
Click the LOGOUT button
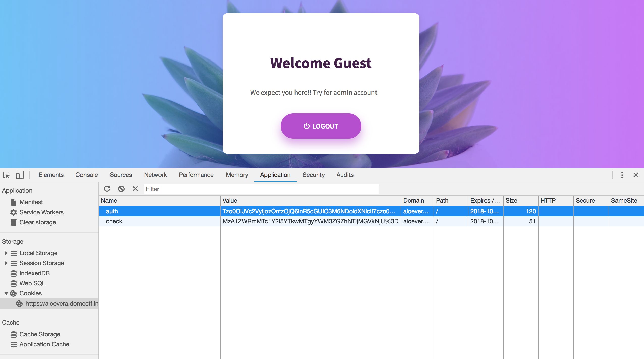click(x=321, y=126)
